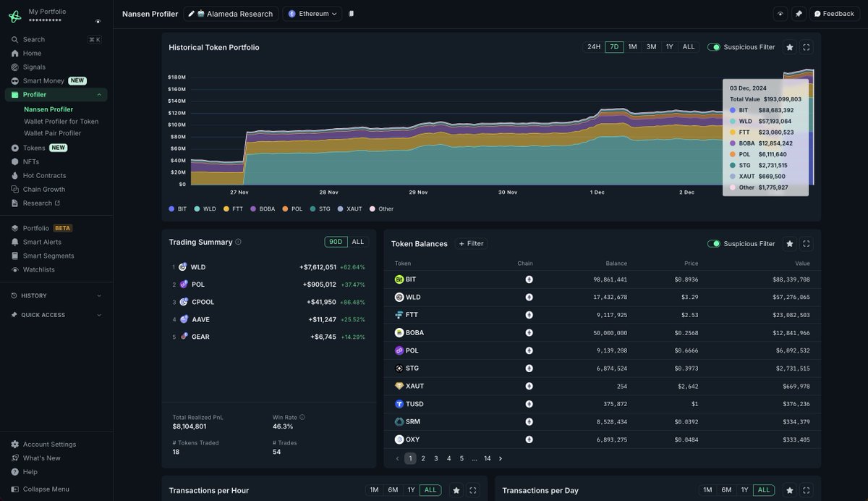This screenshot has height=501, width=868.
Task: Go to next page of Token Balances
Action: (501, 458)
